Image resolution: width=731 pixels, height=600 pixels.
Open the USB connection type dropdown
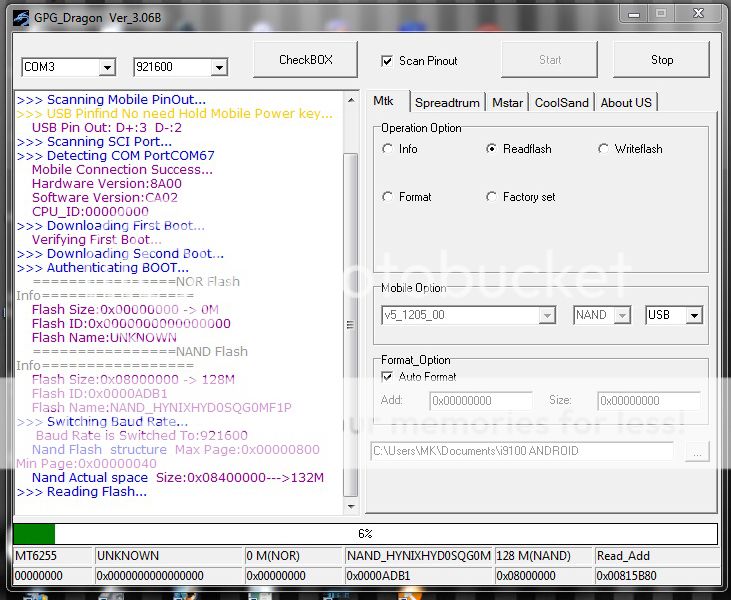point(694,315)
